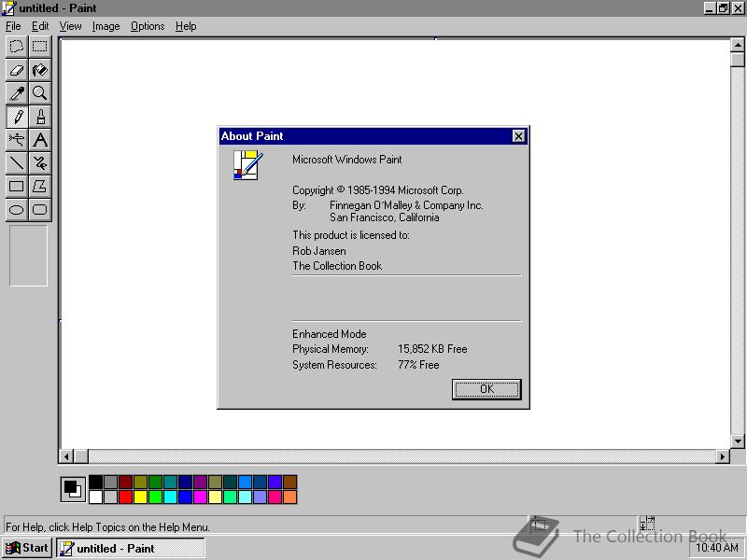747x560 pixels.
Task: Pick the dark green color swatch
Action: [155, 482]
